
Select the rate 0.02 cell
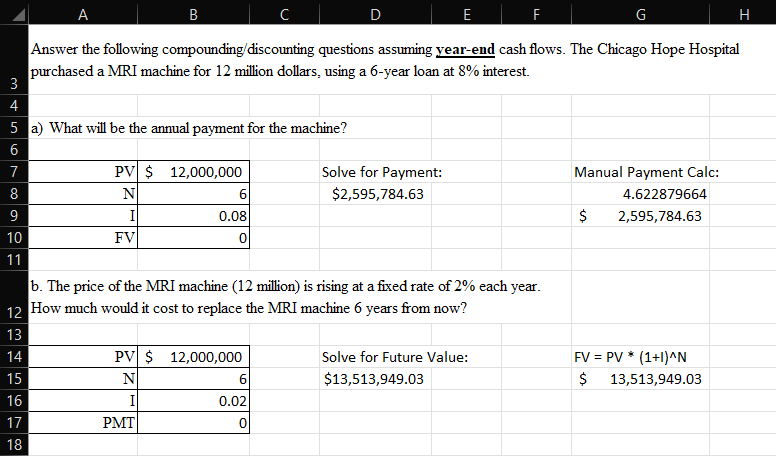pyautogui.click(x=194, y=401)
